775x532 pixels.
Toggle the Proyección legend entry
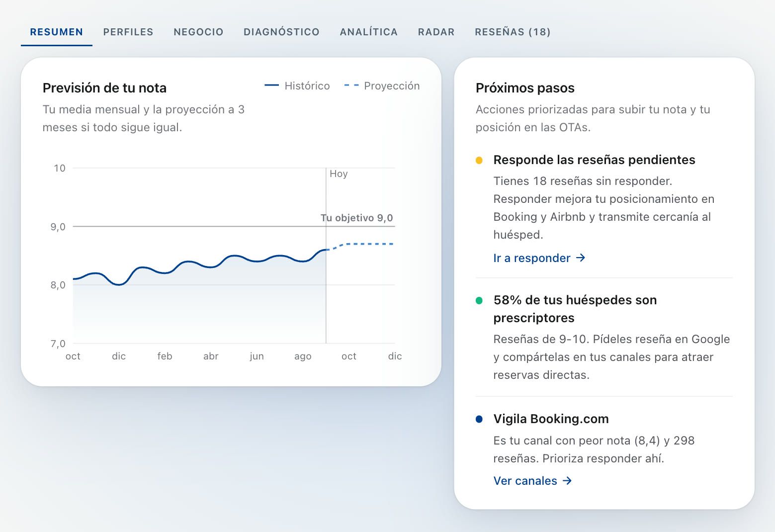click(382, 86)
